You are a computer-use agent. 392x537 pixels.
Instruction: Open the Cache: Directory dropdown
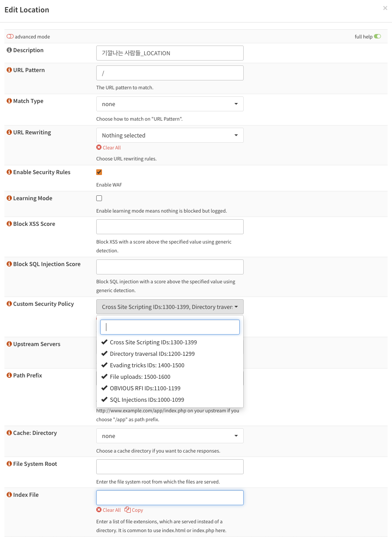pos(170,436)
